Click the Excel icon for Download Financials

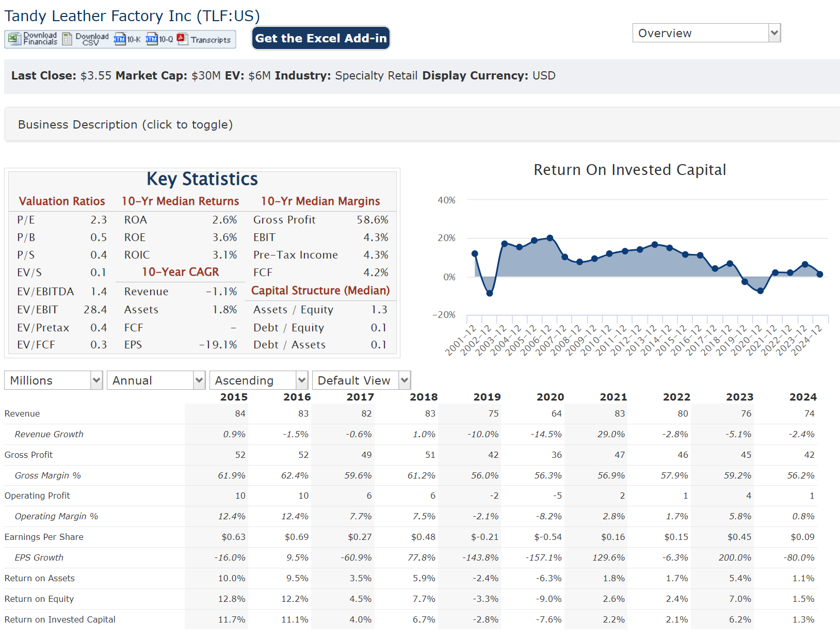[14, 39]
